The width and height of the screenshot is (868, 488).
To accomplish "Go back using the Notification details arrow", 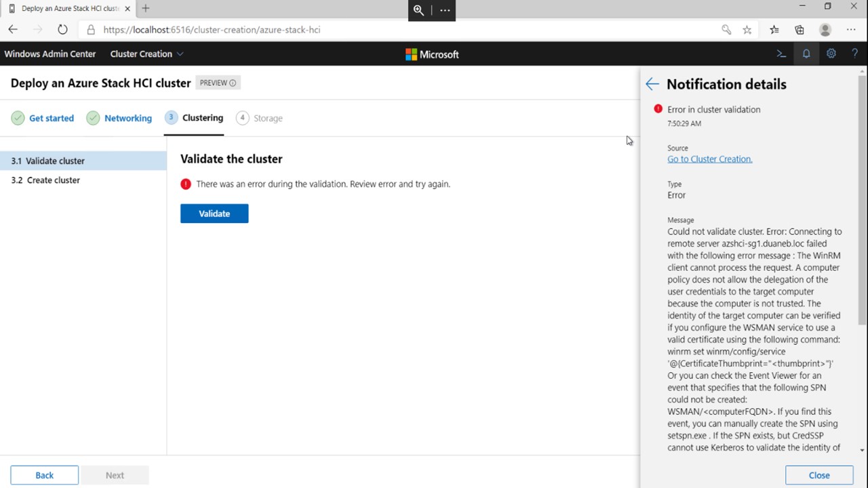I will [x=652, y=83].
